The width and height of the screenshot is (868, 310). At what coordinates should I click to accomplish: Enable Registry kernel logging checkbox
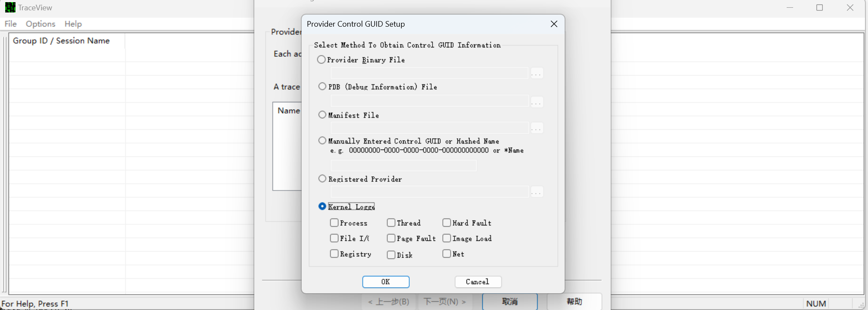point(334,254)
